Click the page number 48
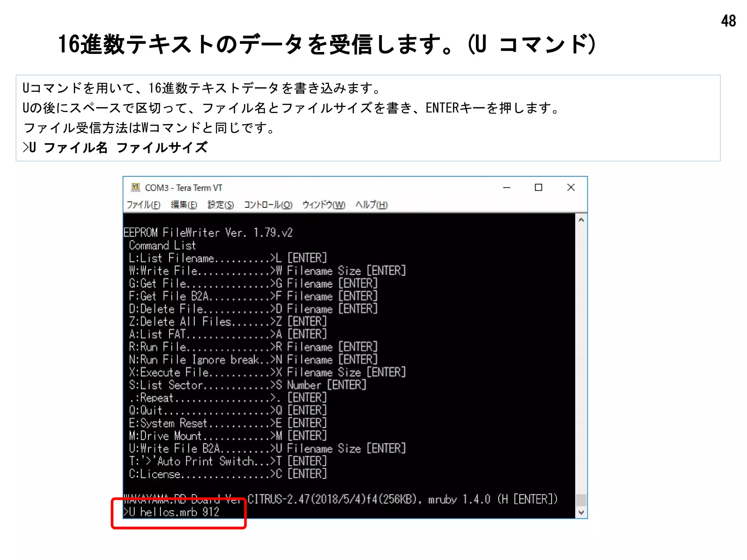The image size is (747, 560). 728,21
